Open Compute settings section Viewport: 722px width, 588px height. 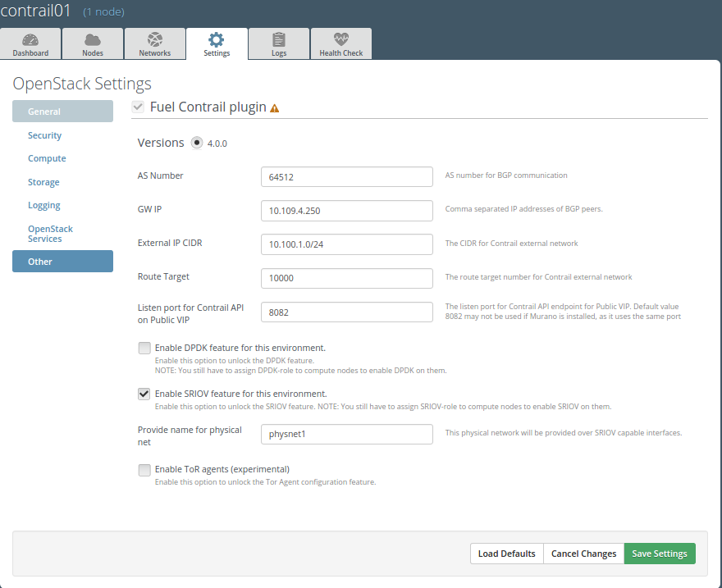pos(47,158)
